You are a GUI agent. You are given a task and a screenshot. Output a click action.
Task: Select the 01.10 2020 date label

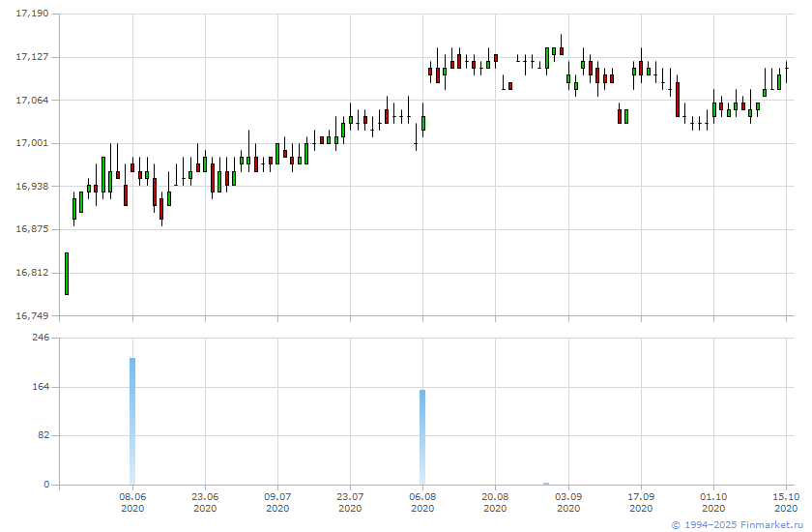point(713,502)
